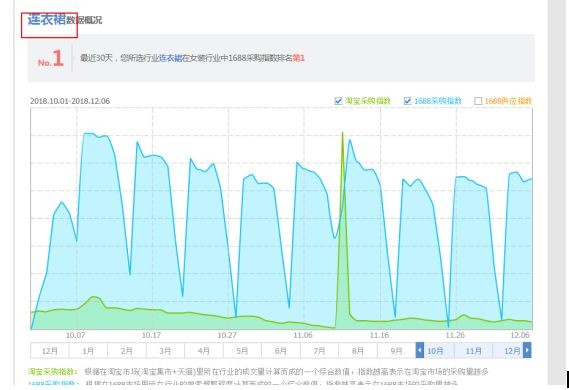The width and height of the screenshot is (569, 390).
Task: Click the left arrow handle of month slider
Action: click(x=419, y=350)
